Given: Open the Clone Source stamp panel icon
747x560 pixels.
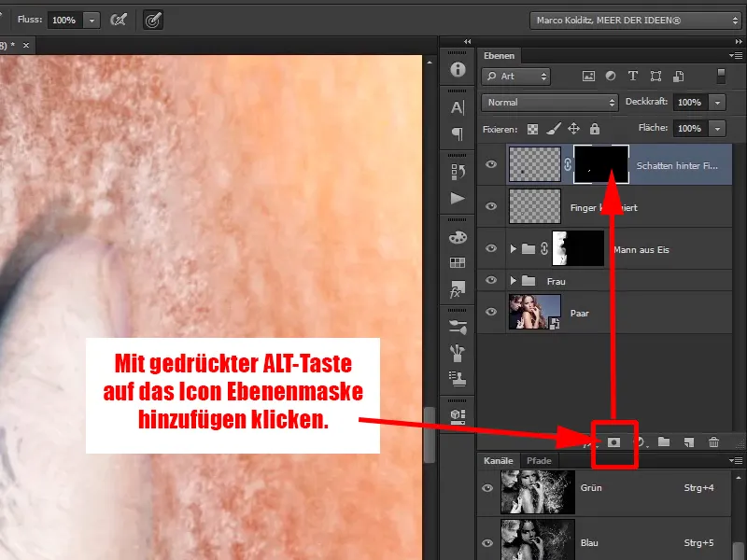Looking at the screenshot, I should (x=458, y=379).
